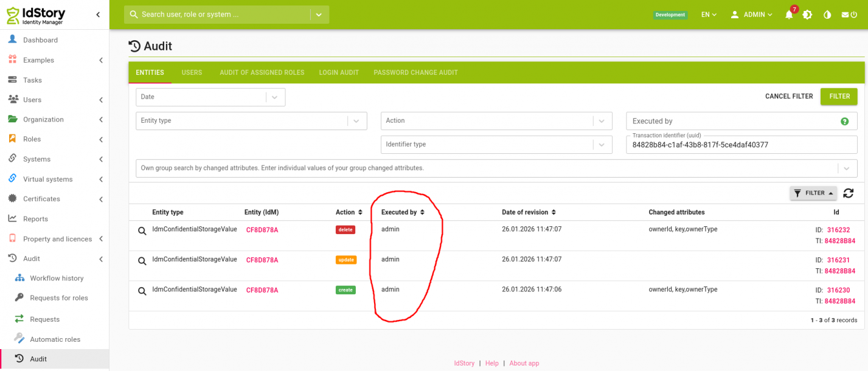Screen dimensions: 868x371
Task: Switch to the Login Audit tab
Action: click(x=339, y=72)
